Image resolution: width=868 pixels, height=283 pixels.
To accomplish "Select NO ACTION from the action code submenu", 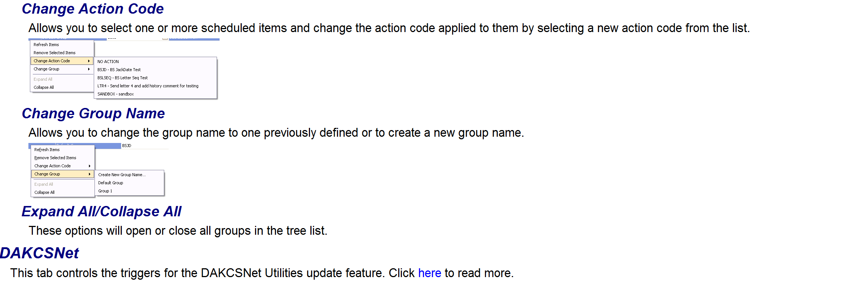I will (108, 62).
